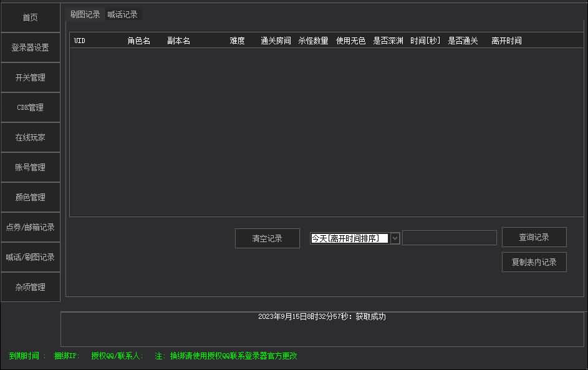Open the 首页 sidebar page
Image resolution: width=588 pixels, height=370 pixels.
click(31, 17)
